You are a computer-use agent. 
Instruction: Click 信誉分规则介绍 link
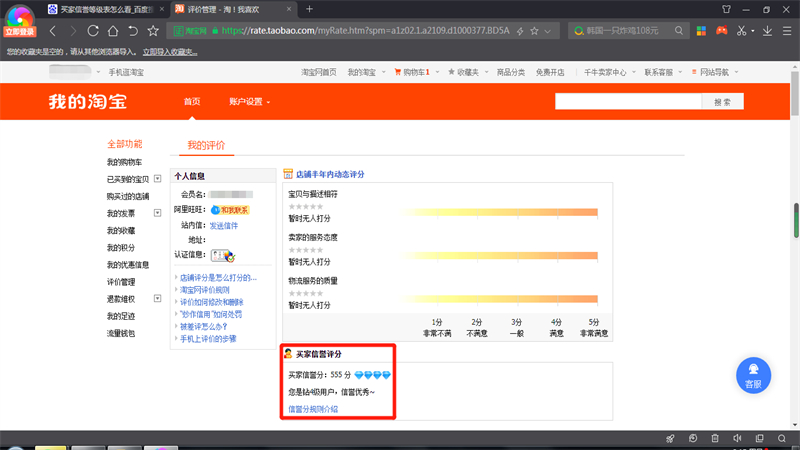[313, 409]
